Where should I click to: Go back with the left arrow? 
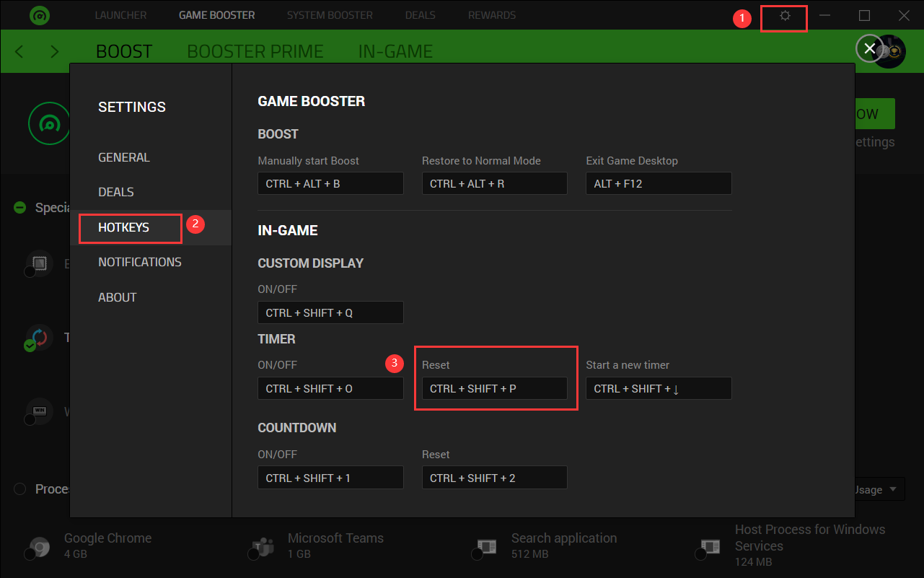pyautogui.click(x=19, y=51)
